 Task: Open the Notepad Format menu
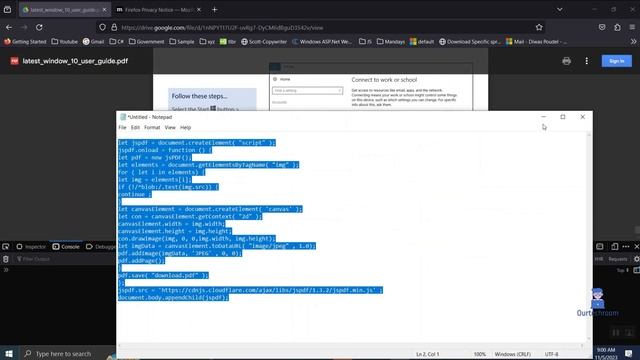(x=152, y=127)
